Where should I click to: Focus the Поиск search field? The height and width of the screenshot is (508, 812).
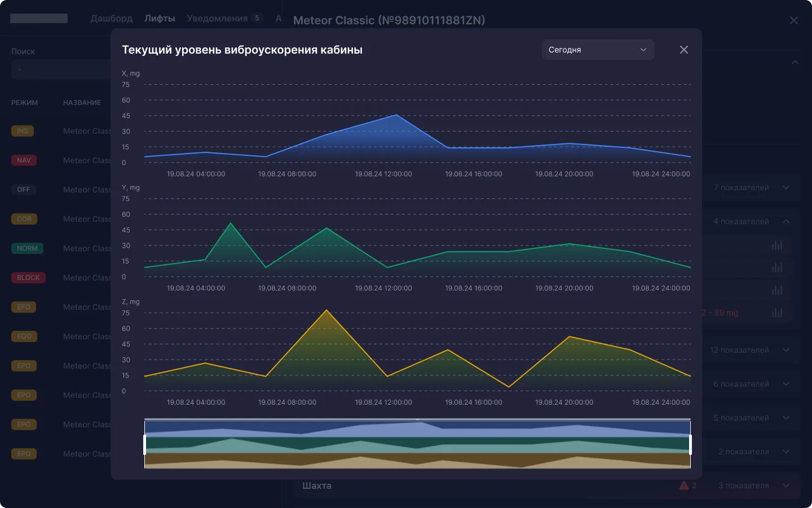pos(61,70)
